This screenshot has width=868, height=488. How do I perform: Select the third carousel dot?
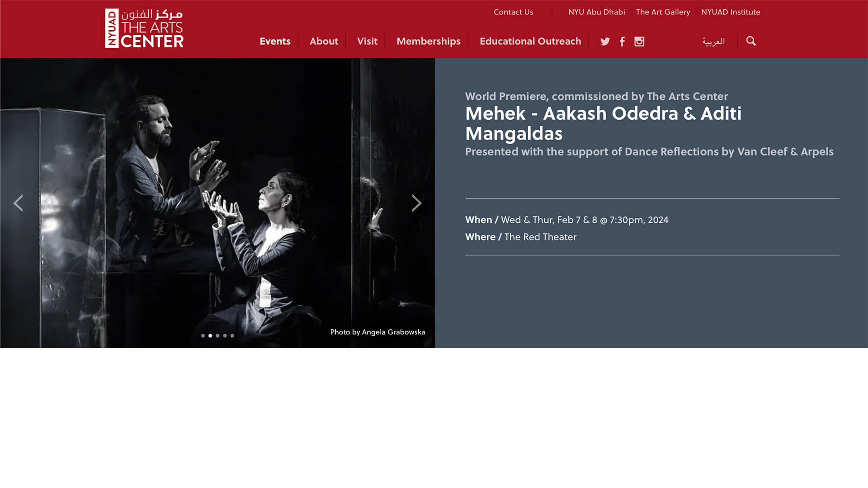click(x=217, y=336)
